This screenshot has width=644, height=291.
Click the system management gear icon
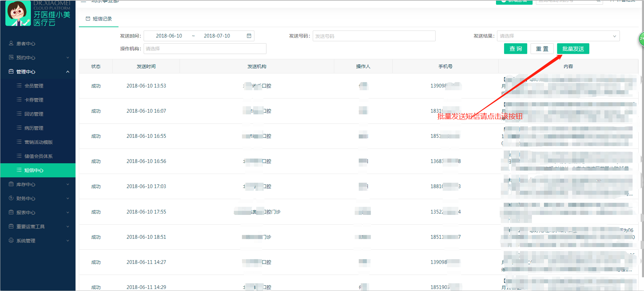(x=11, y=241)
